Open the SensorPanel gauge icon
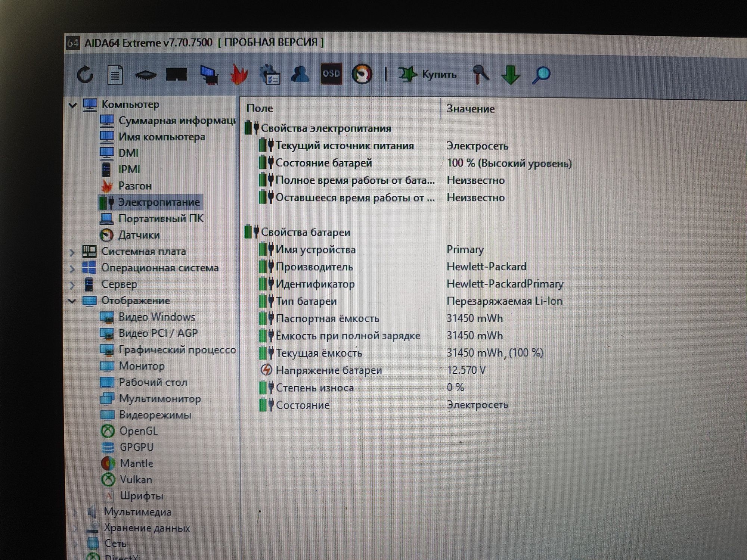The height and width of the screenshot is (560, 747). pyautogui.click(x=362, y=74)
